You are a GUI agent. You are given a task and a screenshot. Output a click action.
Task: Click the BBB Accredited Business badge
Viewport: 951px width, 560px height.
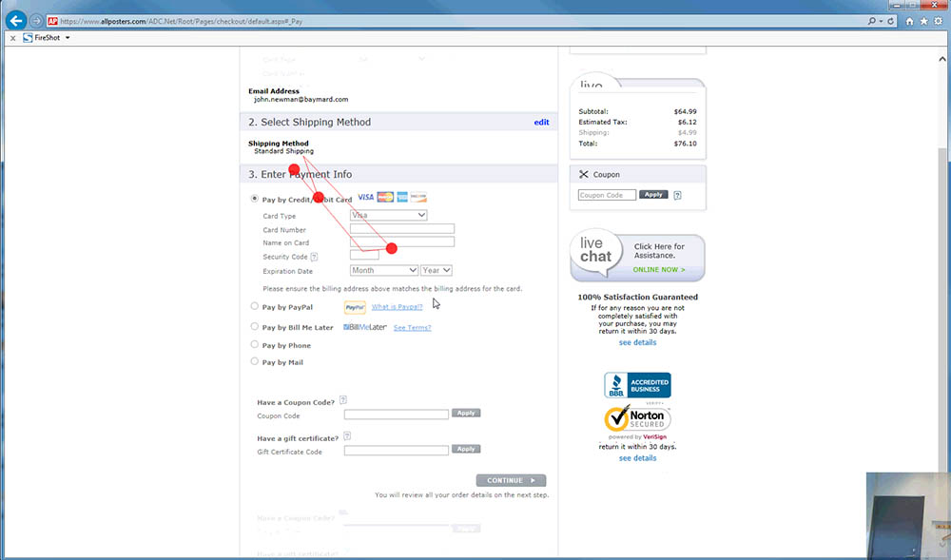pyautogui.click(x=637, y=385)
